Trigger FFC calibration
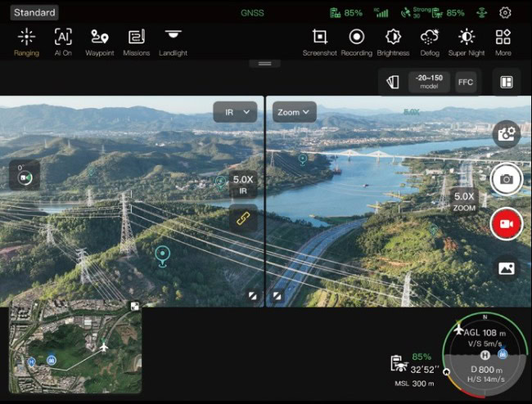 point(466,82)
